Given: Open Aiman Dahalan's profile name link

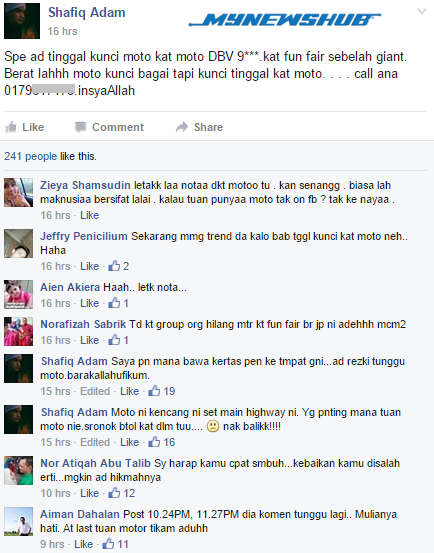Looking at the screenshot, I should [80, 514].
